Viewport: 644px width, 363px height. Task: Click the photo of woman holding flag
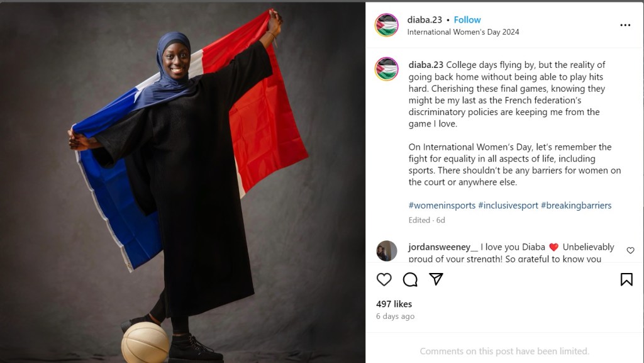point(182,182)
